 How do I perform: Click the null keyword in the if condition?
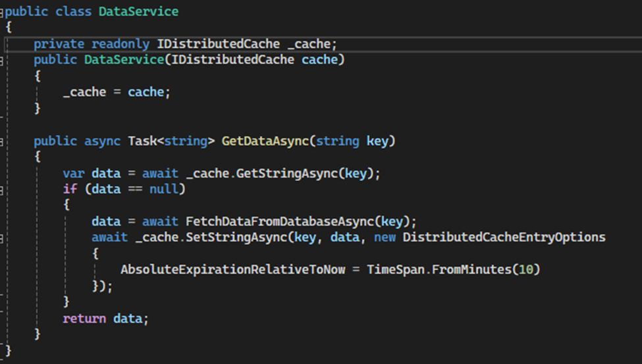point(164,189)
